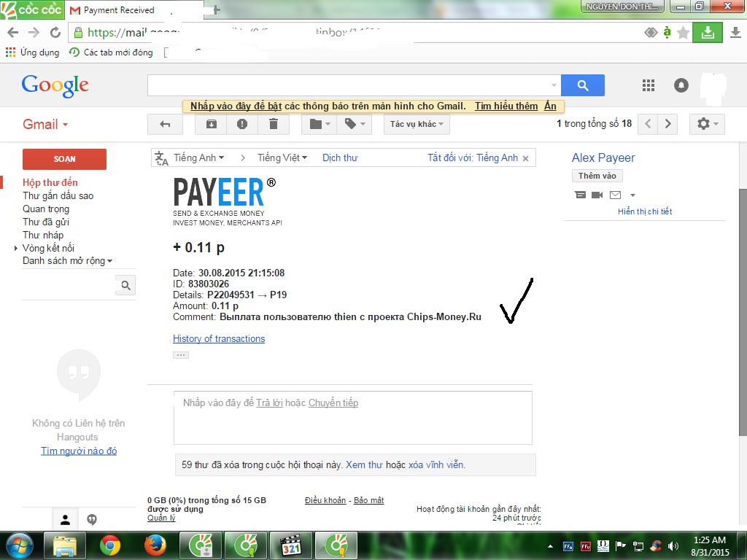This screenshot has height=560, width=747.
Task: Archive this email
Action: 211,124
